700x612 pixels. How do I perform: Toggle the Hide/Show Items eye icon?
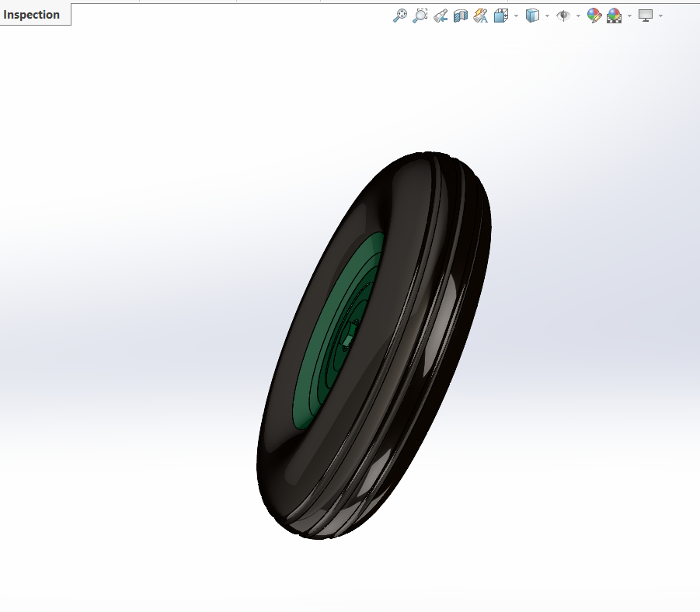[x=563, y=16]
